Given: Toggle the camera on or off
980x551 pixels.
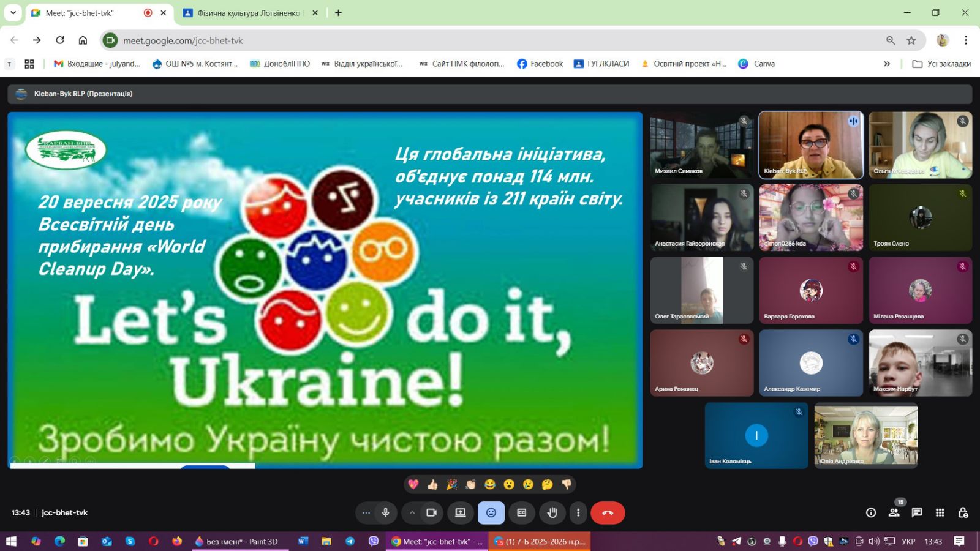Looking at the screenshot, I should pyautogui.click(x=432, y=513).
